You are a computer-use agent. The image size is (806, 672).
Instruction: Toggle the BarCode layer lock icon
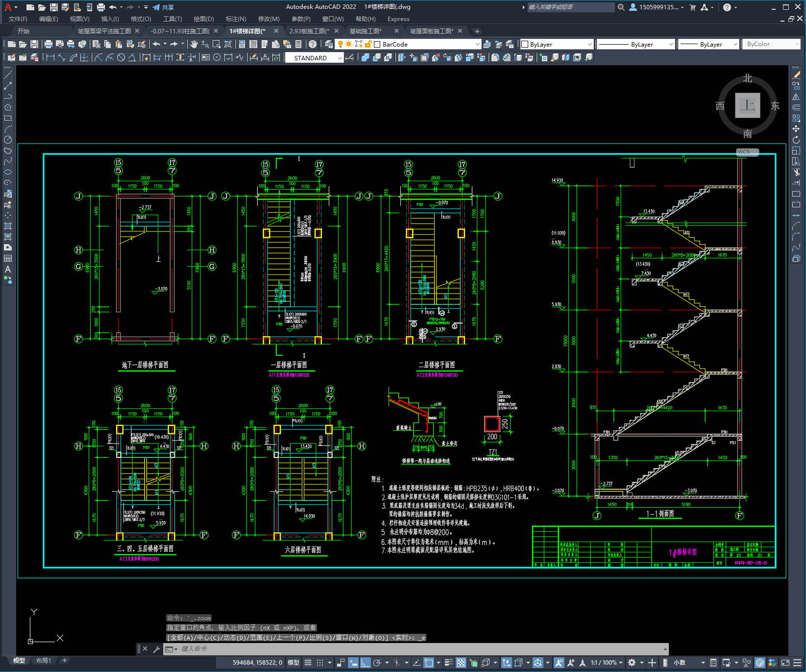pos(367,44)
